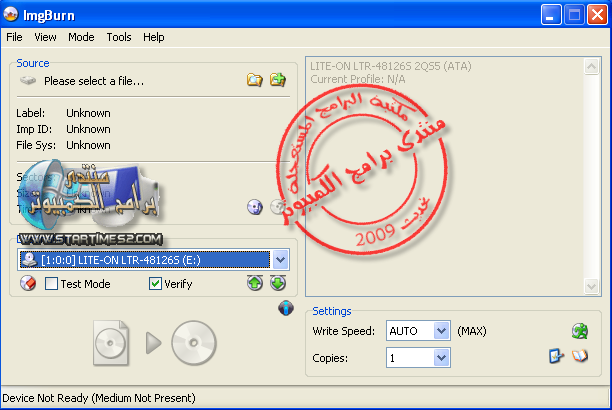Viewport: 612px width, 410px height.
Task: Enable the Test Mode checkbox
Action: (x=51, y=283)
